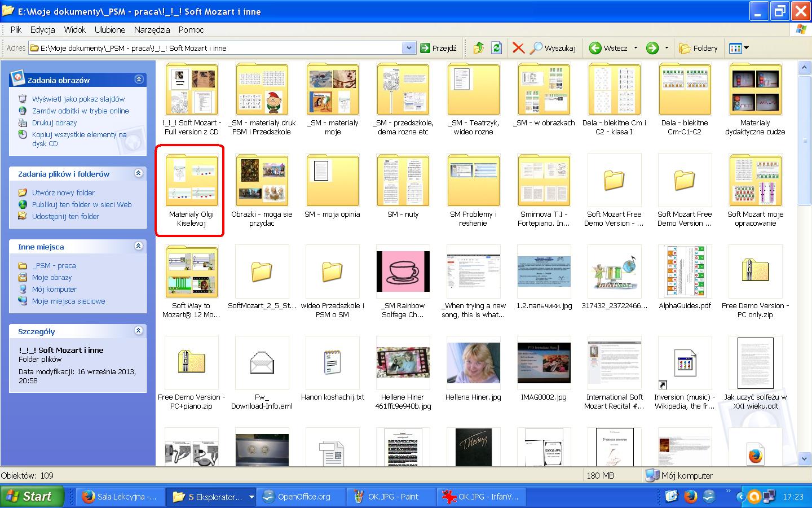The image size is (812, 508).
Task: Click the red X Delete icon
Action: tap(518, 48)
